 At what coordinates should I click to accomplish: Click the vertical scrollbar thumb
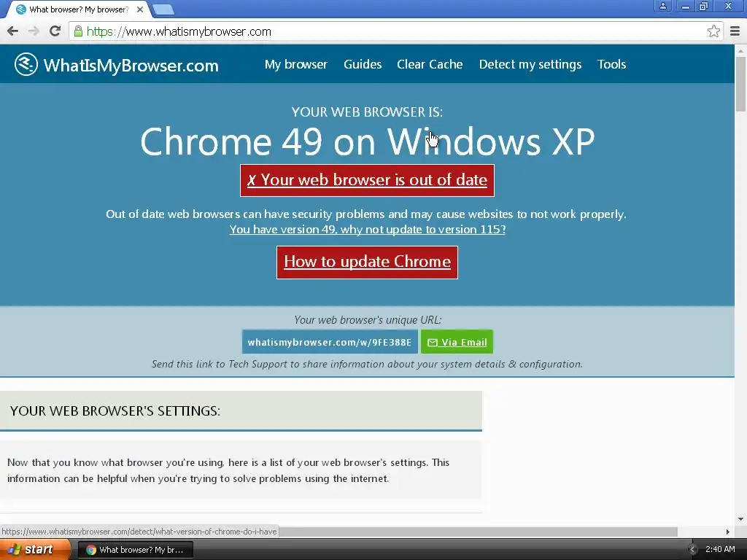[x=740, y=83]
